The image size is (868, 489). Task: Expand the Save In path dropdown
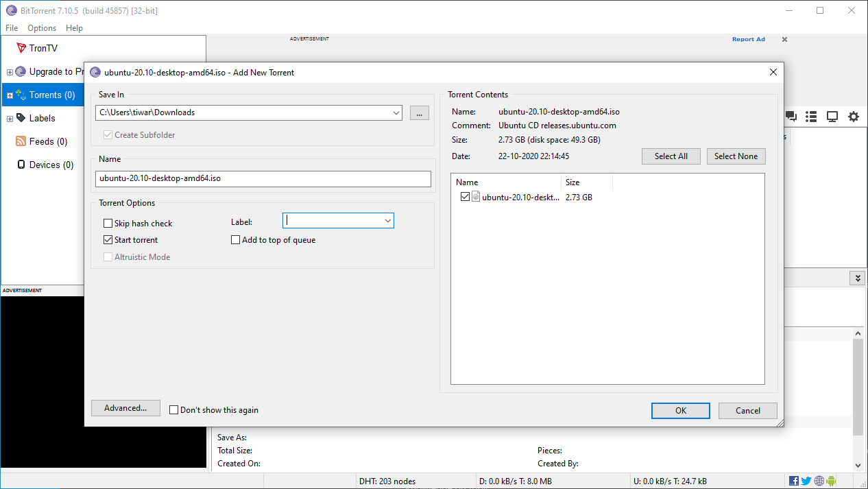(396, 112)
